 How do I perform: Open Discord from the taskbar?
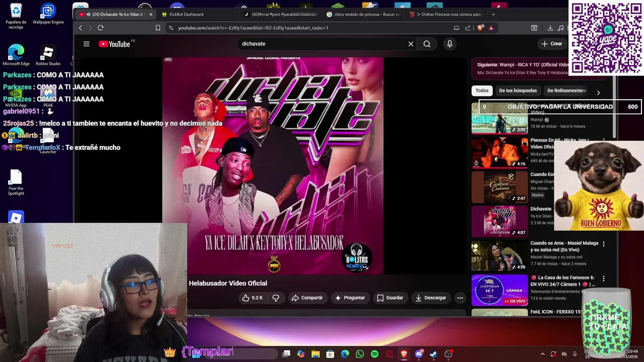click(x=419, y=354)
